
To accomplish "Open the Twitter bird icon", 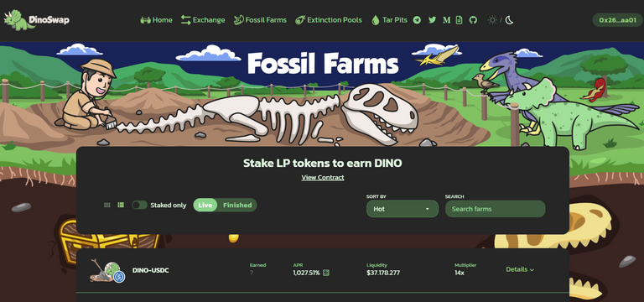I will tap(432, 20).
